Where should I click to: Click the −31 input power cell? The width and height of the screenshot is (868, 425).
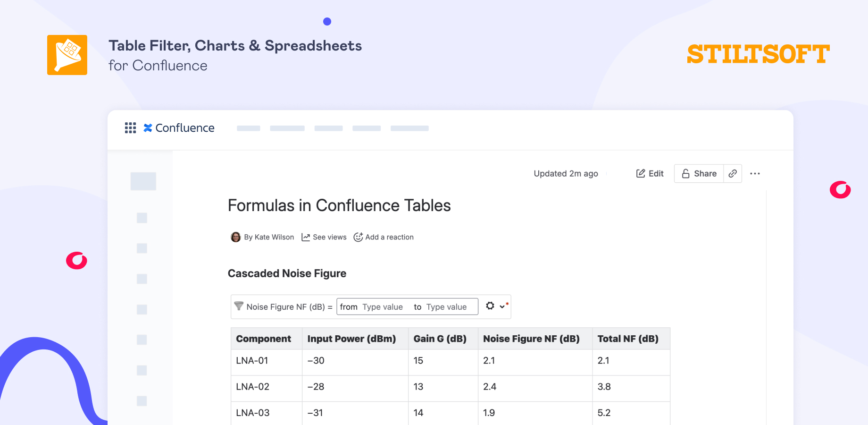355,413
